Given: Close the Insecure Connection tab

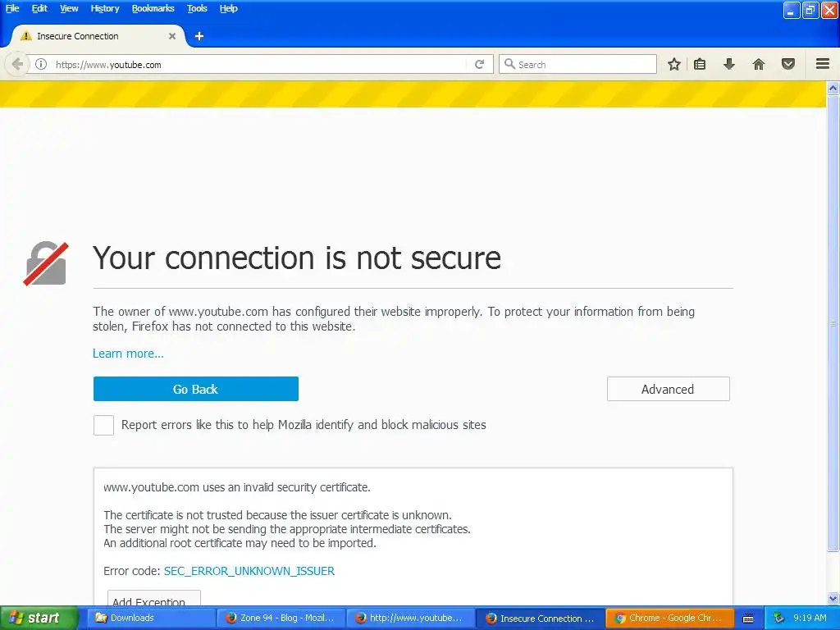Looking at the screenshot, I should [172, 36].
